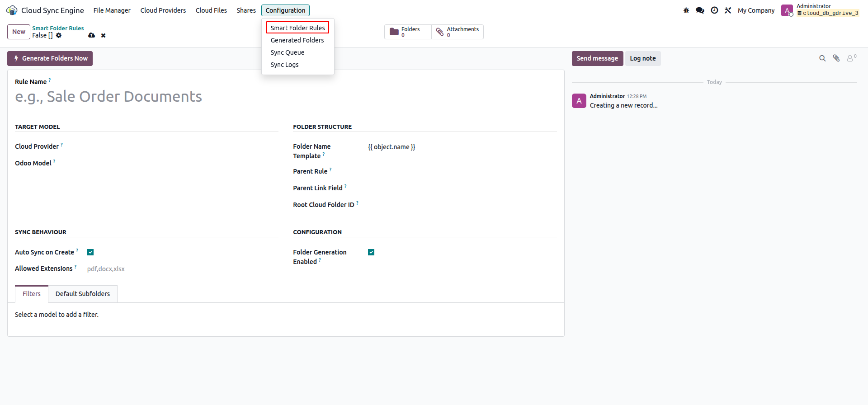The image size is (868, 405).
Task: Open the Shares menu
Action: (246, 10)
